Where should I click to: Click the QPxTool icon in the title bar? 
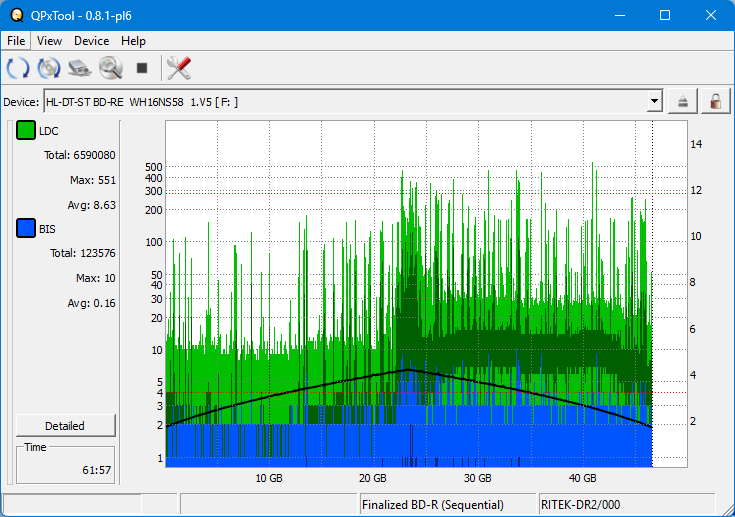pyautogui.click(x=17, y=15)
